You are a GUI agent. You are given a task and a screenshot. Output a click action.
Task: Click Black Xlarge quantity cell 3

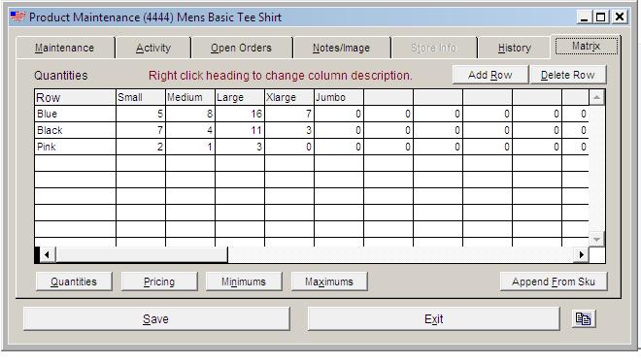[289, 130]
